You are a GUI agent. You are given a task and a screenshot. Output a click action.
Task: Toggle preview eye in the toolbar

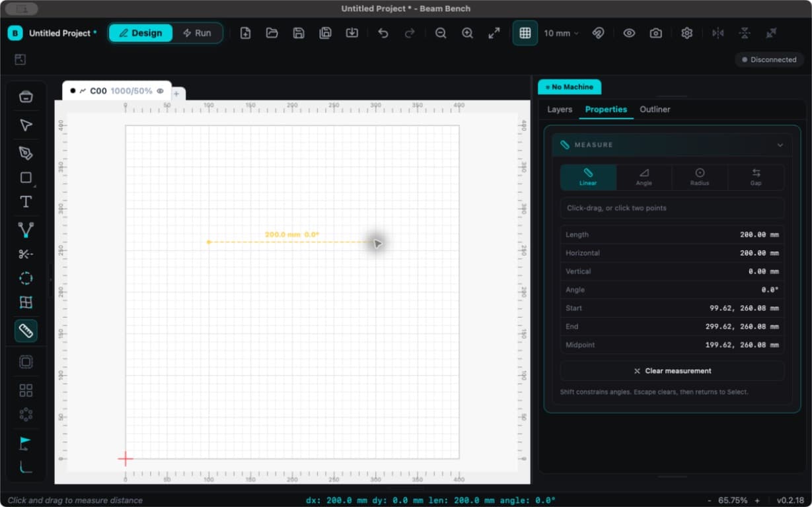(629, 33)
